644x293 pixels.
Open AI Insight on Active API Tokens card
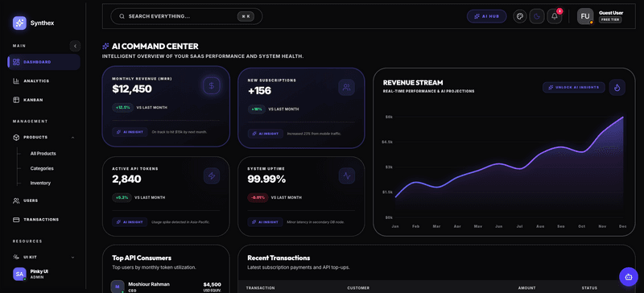(x=130, y=222)
